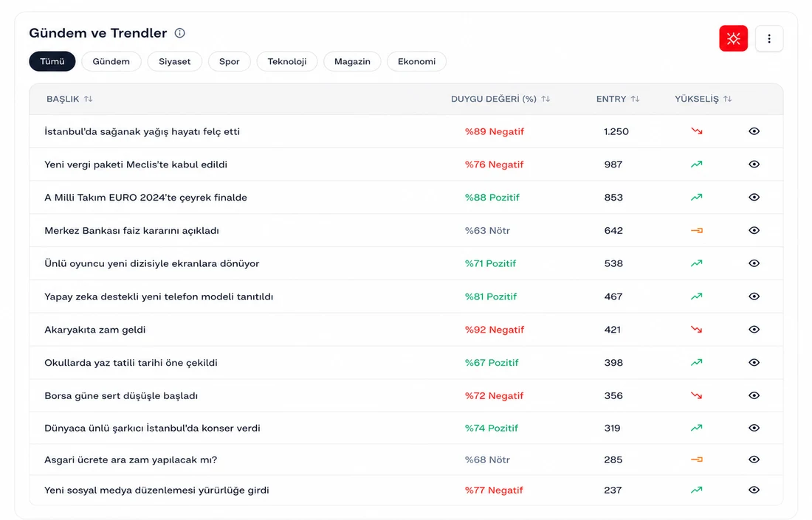Click '%81 Pozitif' sentiment value
The height and width of the screenshot is (520, 812).
490,297
